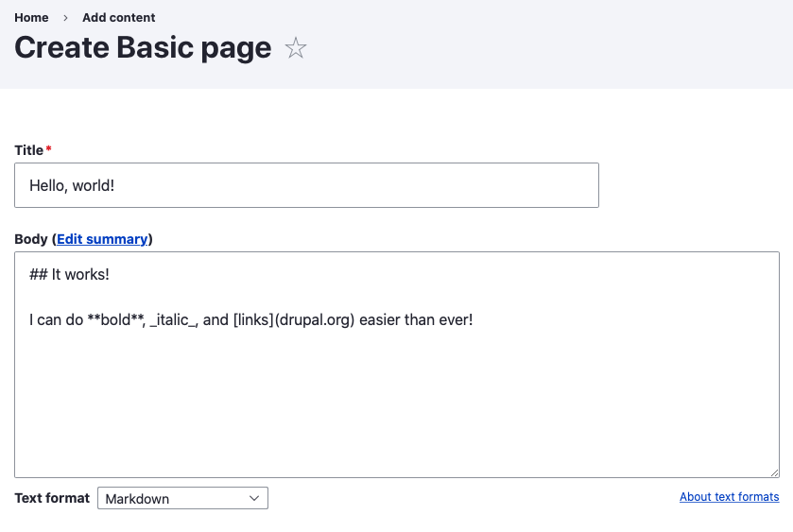Open the Markdown text format dropdown
Viewport: 793px width, 532px height.
pos(182,498)
